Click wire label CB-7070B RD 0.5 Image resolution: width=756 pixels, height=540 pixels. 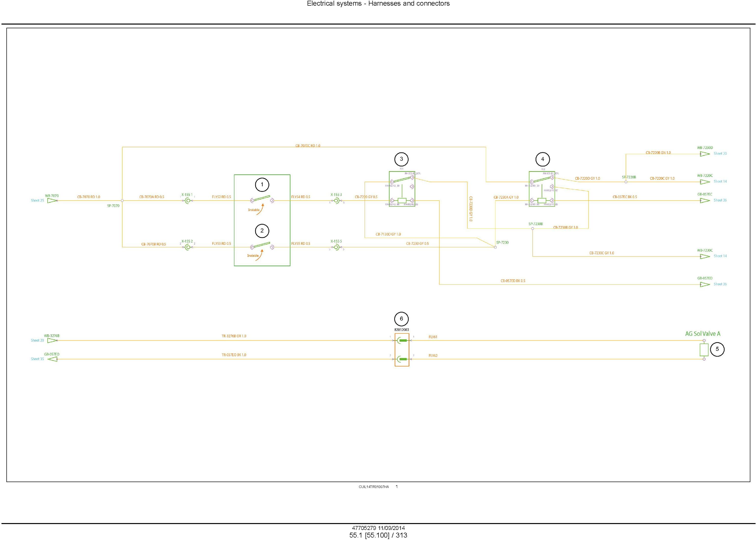tap(154, 244)
